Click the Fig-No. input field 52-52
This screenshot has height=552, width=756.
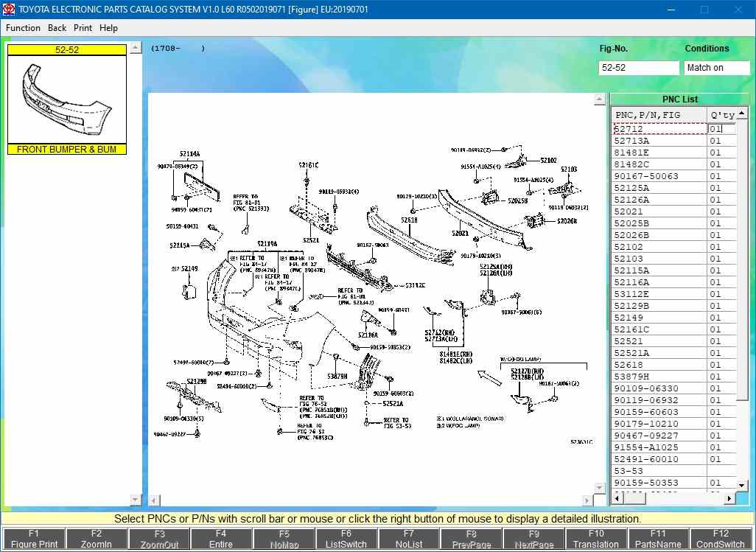tap(638, 68)
